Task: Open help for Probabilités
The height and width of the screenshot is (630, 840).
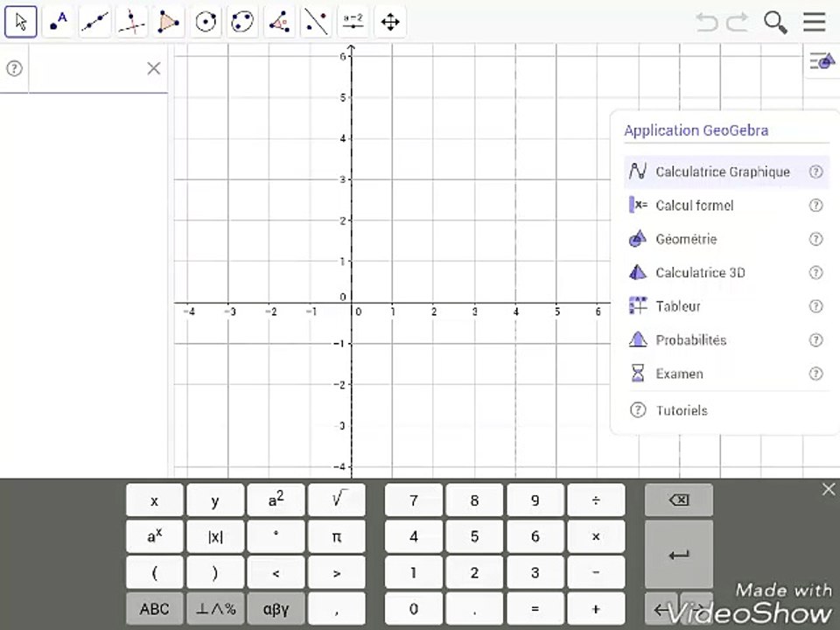Action: [815, 340]
